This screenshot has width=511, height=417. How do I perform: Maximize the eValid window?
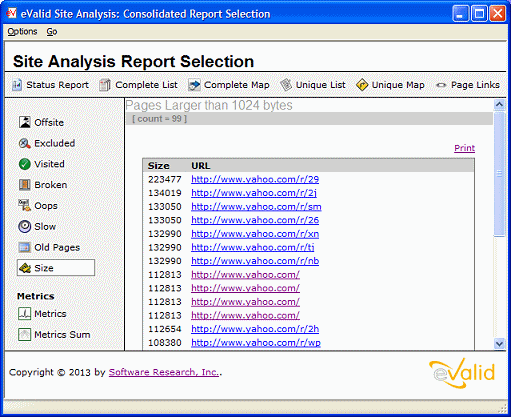[x=479, y=14]
